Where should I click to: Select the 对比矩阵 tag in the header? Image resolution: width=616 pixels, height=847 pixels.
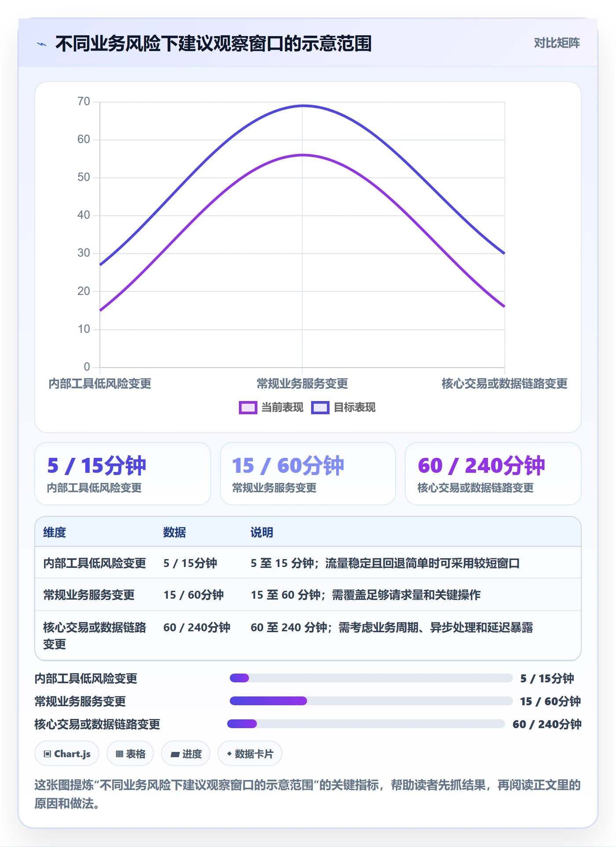(x=557, y=43)
